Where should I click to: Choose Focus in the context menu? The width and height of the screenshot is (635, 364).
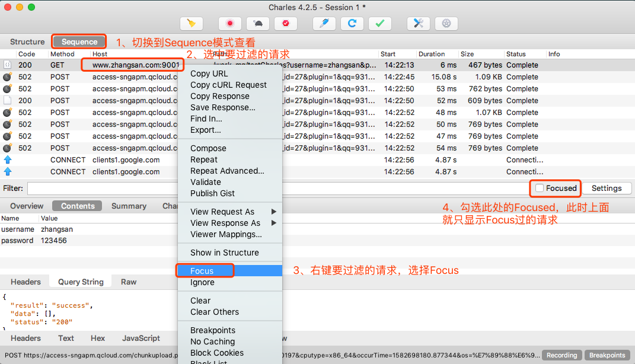230,271
